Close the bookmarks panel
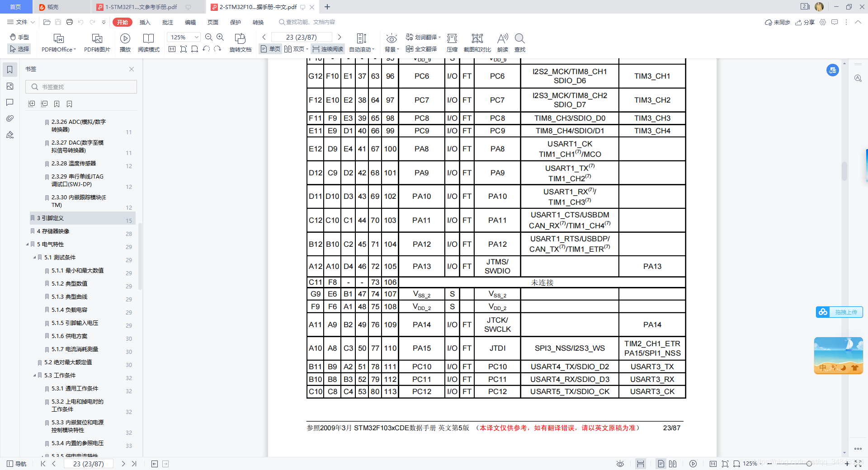The height and width of the screenshot is (470, 868). [x=132, y=69]
